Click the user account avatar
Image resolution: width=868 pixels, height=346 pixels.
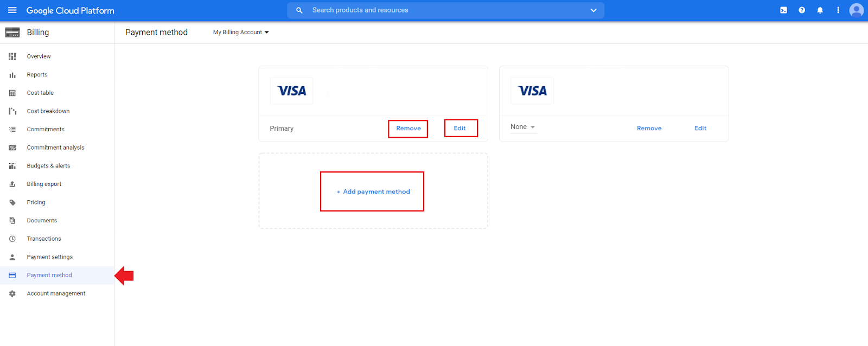(x=856, y=10)
